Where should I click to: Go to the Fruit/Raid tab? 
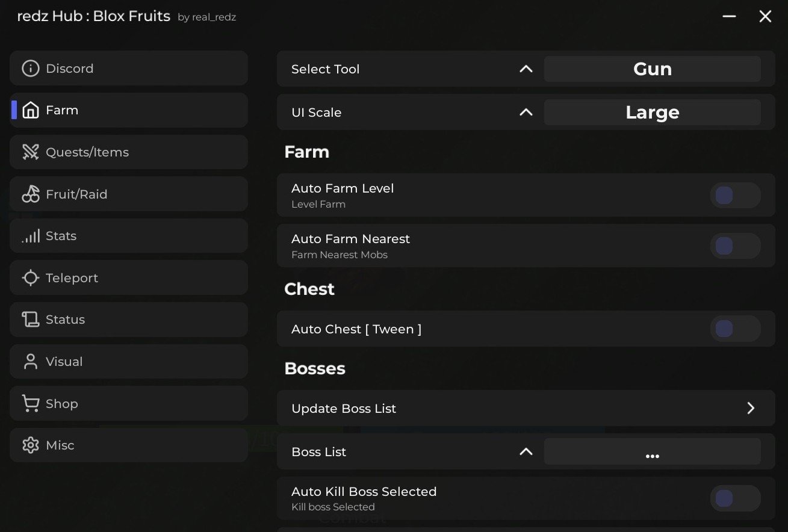pos(129,194)
